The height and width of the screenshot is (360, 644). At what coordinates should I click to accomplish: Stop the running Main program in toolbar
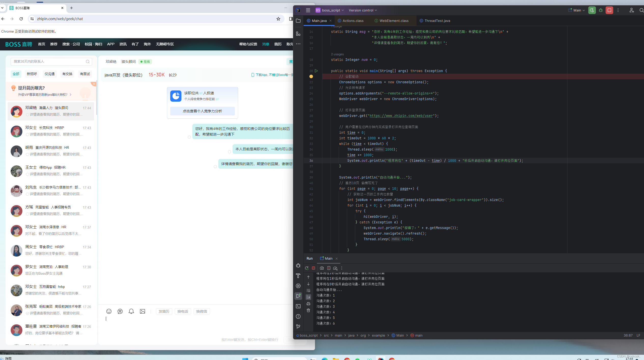[x=609, y=10]
